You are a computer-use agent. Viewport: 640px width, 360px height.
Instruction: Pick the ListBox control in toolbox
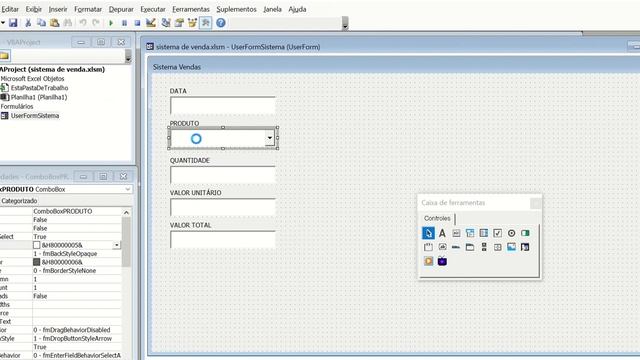[484, 233]
